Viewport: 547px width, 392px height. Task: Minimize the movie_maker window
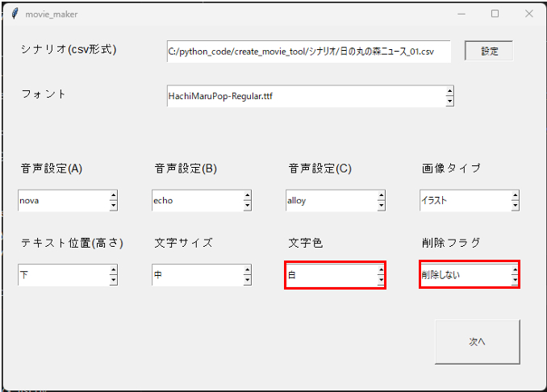point(461,14)
